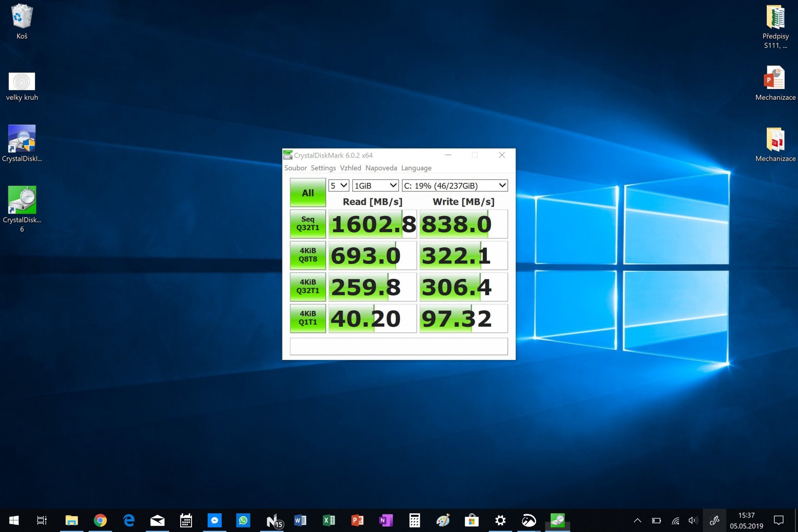Open the Soubor menu
Viewport: 798px width, 532px height.
(296, 168)
